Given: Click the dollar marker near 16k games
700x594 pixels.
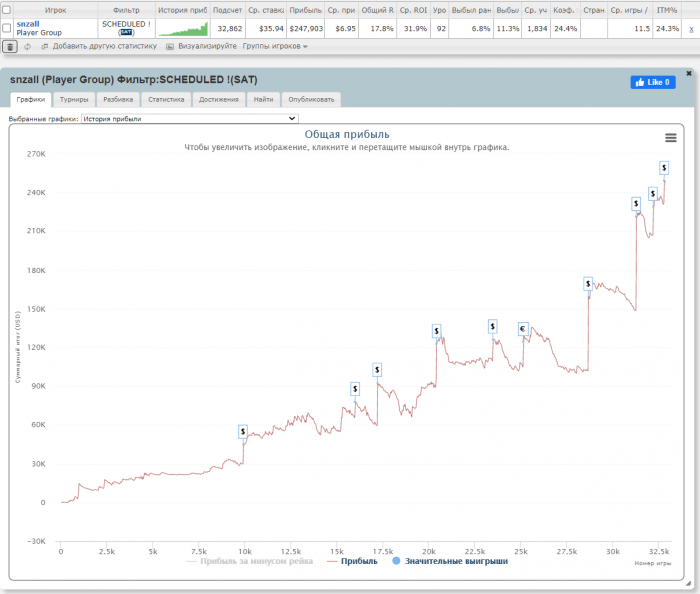Looking at the screenshot, I should [x=355, y=389].
